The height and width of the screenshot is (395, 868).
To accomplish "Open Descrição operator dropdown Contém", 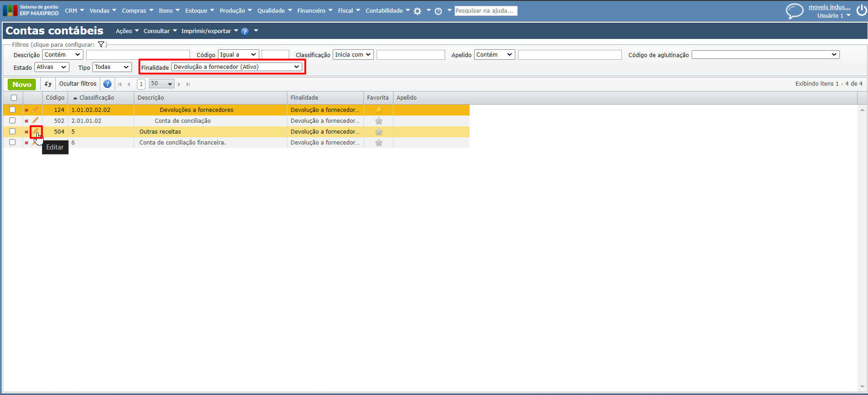I will tap(63, 55).
